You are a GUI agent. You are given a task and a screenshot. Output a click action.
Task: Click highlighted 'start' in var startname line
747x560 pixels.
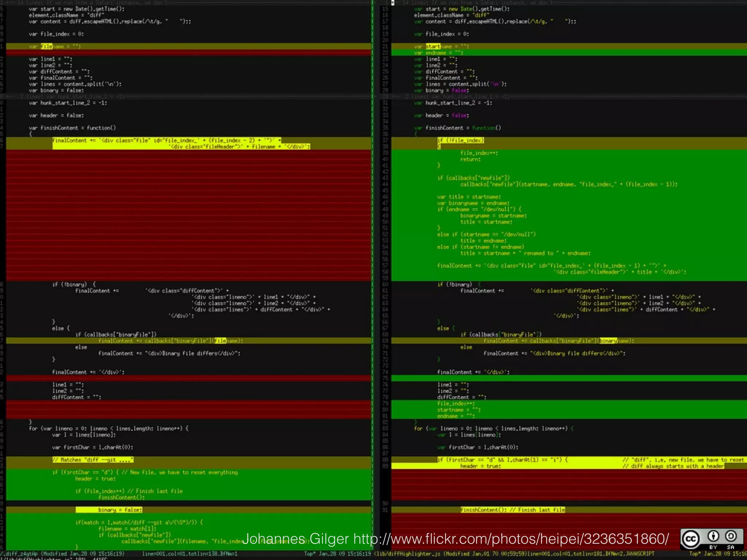433,46
